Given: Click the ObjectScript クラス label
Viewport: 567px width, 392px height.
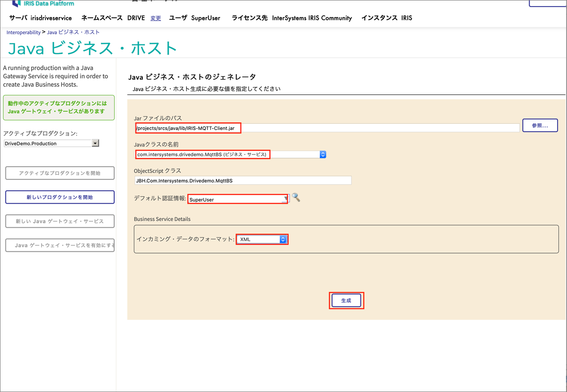Looking at the screenshot, I should coord(157,170).
